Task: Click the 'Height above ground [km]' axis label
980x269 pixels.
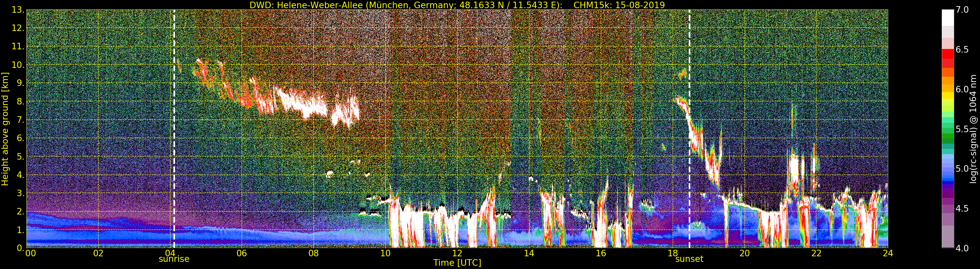Action: pos(5,129)
